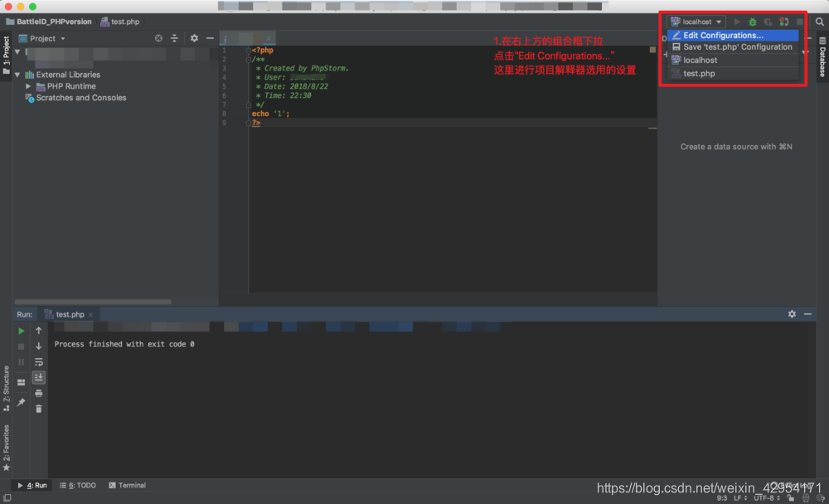
Task: Click test.php breadcrumb in navigation bar
Action: click(x=120, y=22)
